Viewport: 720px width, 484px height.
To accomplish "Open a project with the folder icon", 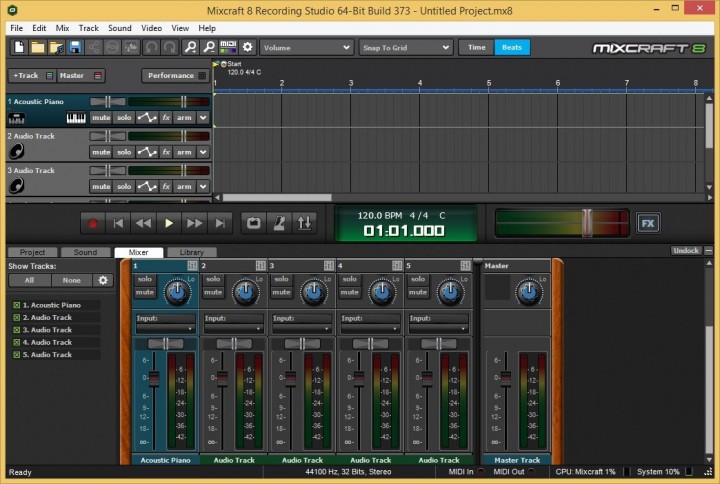I will point(38,47).
